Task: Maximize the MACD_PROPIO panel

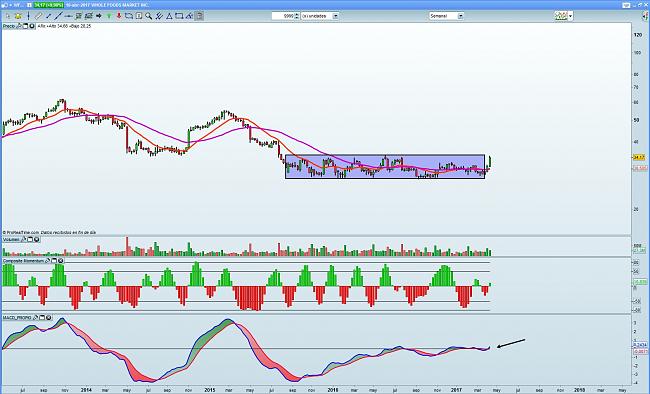Action: click(42, 317)
